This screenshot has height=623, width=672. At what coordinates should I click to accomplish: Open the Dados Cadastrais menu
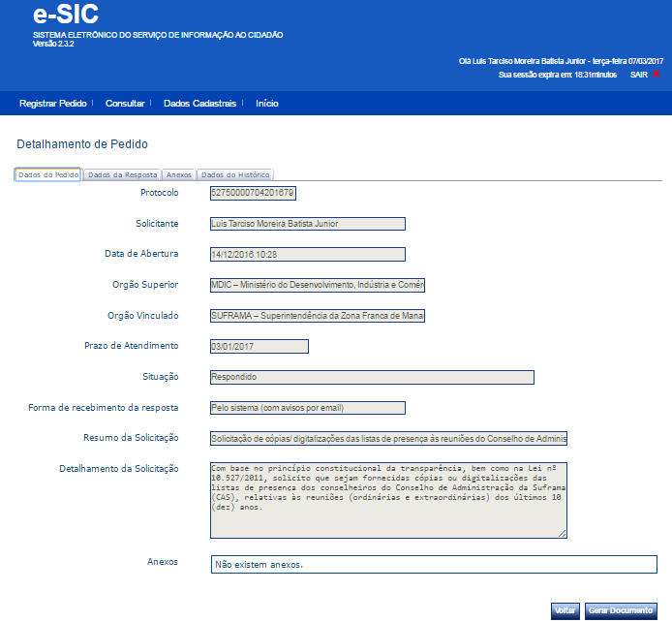(199, 104)
